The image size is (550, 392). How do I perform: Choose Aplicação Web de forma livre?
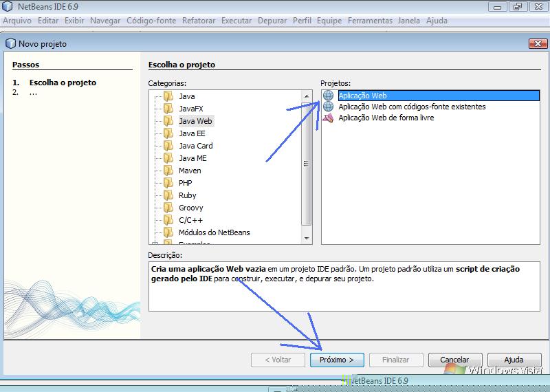386,118
